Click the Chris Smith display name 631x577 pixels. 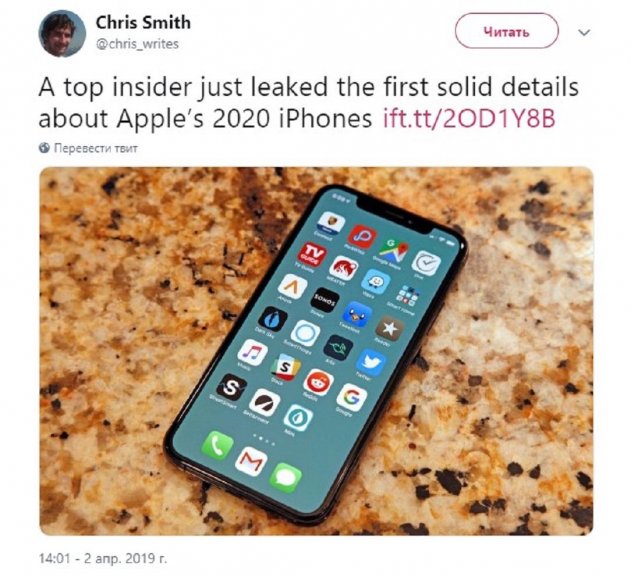(143, 22)
